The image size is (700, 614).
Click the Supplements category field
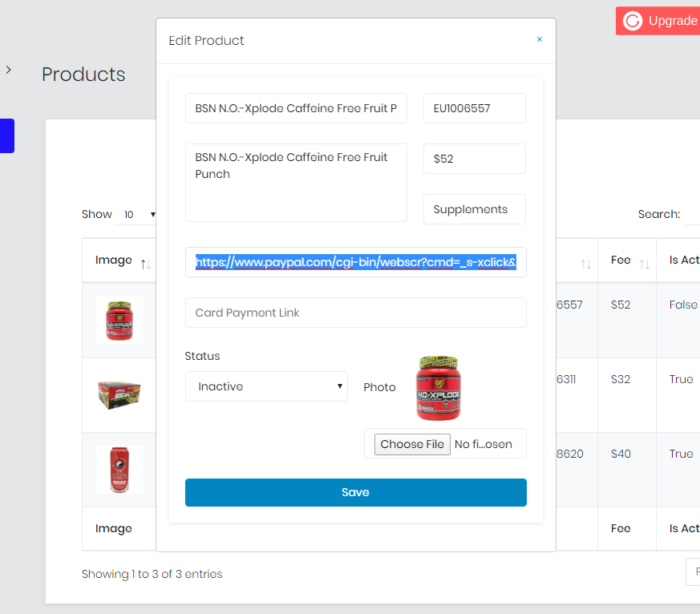coord(474,209)
